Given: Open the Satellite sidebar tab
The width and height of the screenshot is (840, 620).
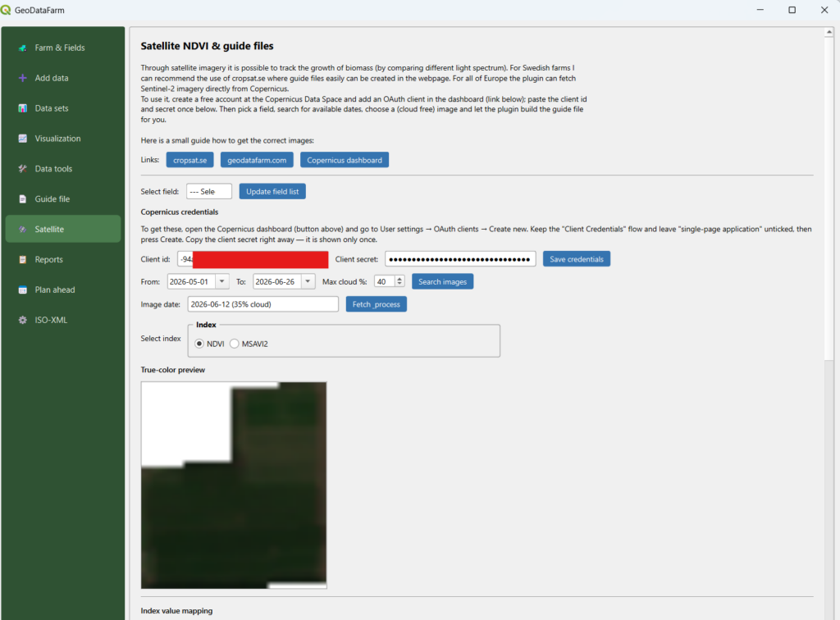Looking at the screenshot, I should point(62,229).
